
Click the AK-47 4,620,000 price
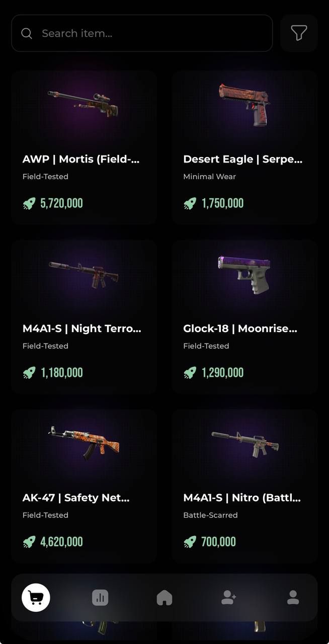[61, 542]
